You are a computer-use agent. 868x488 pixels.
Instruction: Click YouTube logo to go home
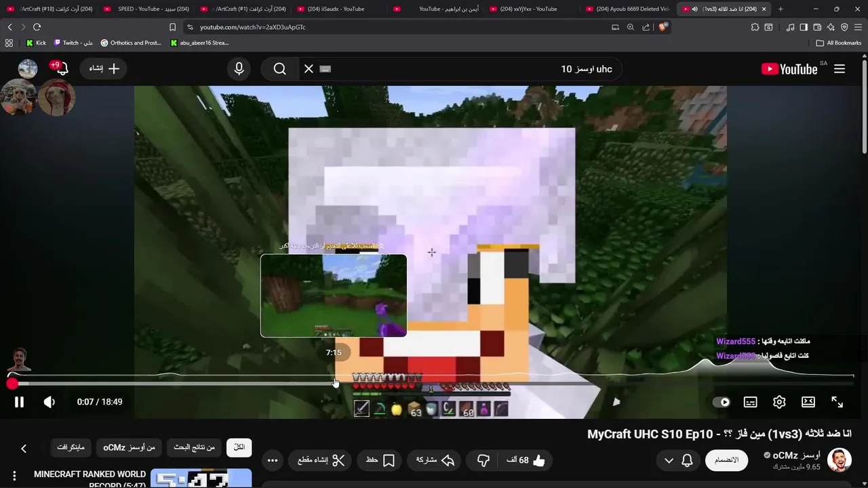click(789, 68)
